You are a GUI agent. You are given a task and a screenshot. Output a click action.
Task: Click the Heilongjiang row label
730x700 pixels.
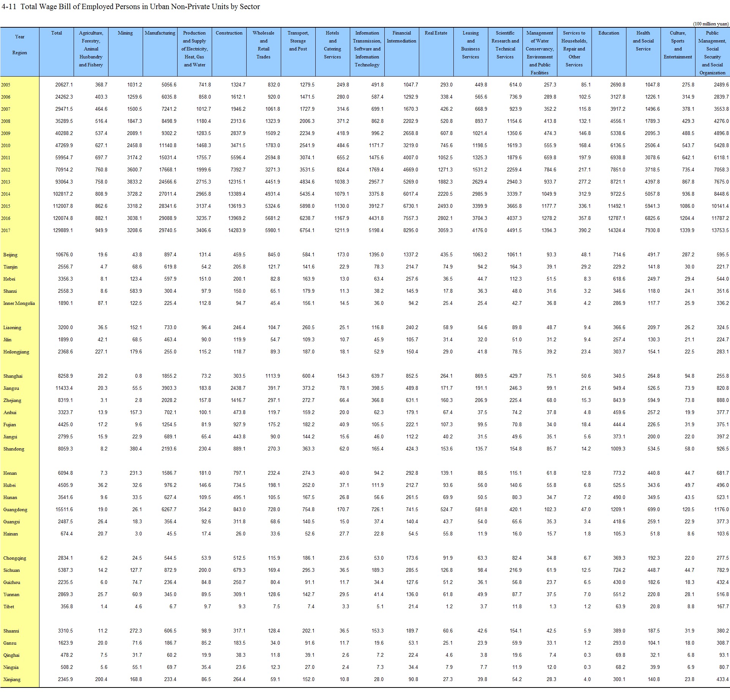16,352
